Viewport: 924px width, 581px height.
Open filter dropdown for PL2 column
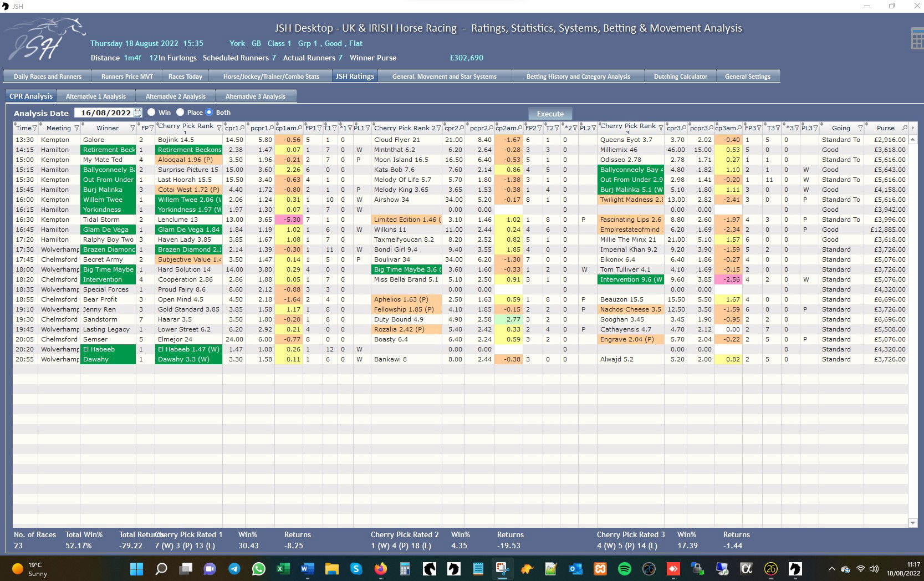pyautogui.click(x=594, y=128)
